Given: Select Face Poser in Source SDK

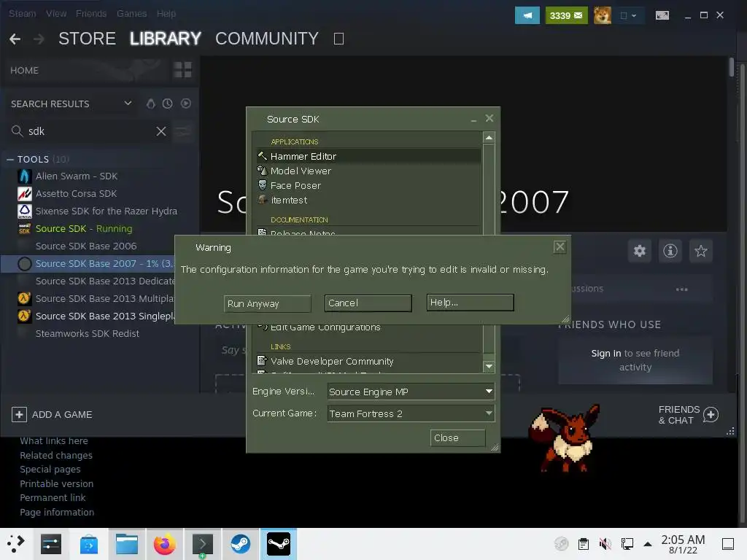Looking at the screenshot, I should (x=368, y=186).
